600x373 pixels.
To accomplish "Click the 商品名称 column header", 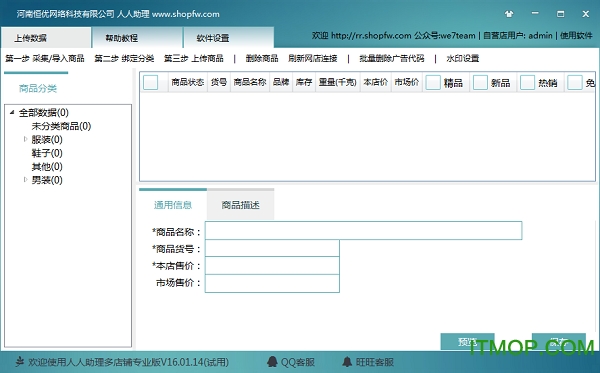I will 250,82.
